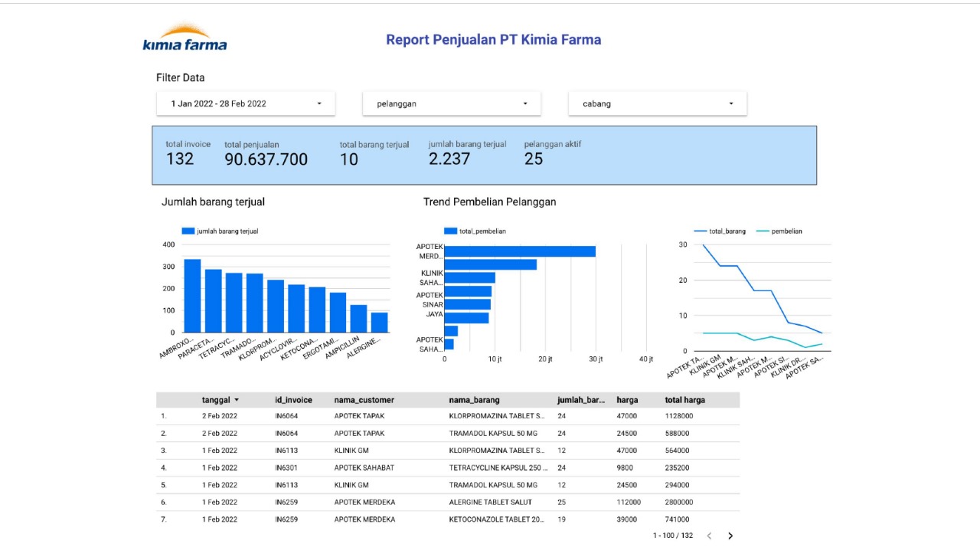The image size is (980, 554).
Task: Click pelanggan aktif value 25
Action: (534, 159)
